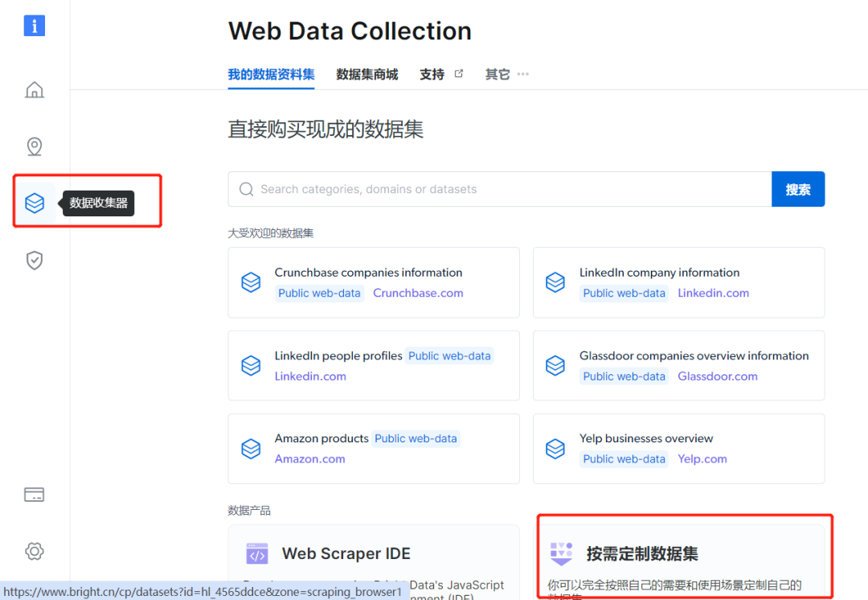The height and width of the screenshot is (600, 868).
Task: Click Public web-data tag on Amazon card
Action: point(416,439)
